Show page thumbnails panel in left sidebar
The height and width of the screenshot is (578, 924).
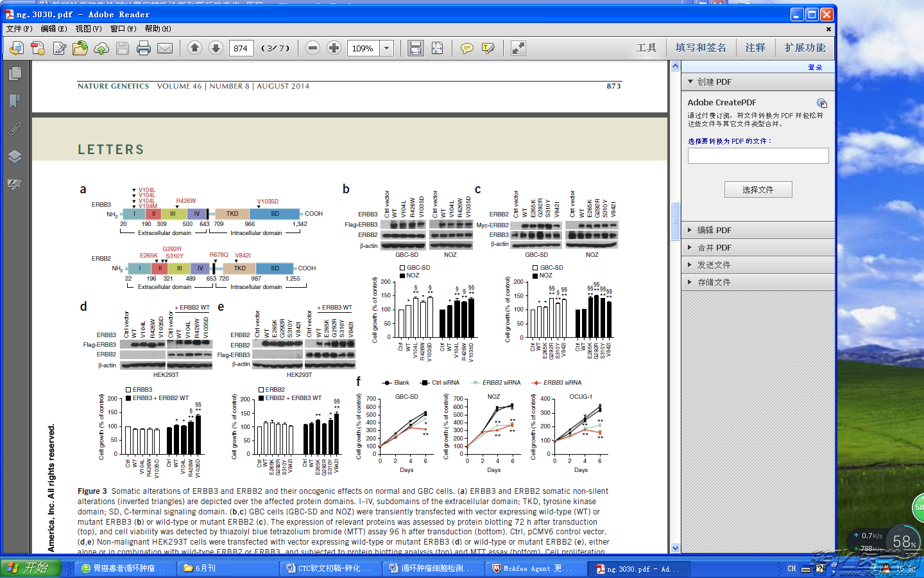(15, 73)
